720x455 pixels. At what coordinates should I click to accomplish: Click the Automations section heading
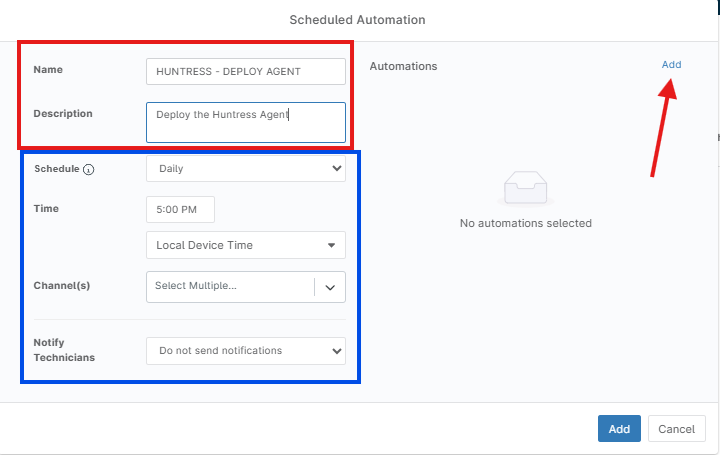403,66
